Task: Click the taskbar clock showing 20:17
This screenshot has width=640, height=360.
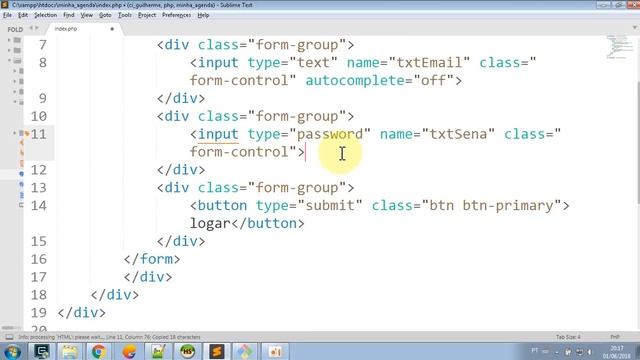Action: tap(617, 352)
